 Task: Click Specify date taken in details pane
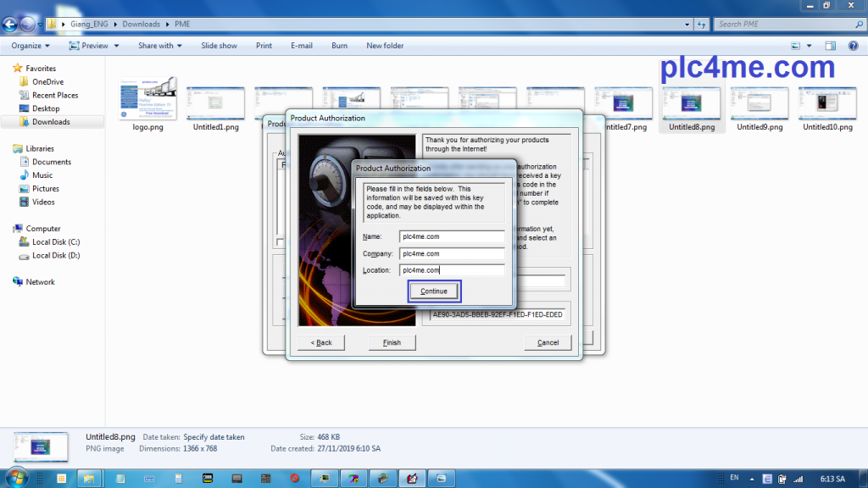click(x=214, y=437)
